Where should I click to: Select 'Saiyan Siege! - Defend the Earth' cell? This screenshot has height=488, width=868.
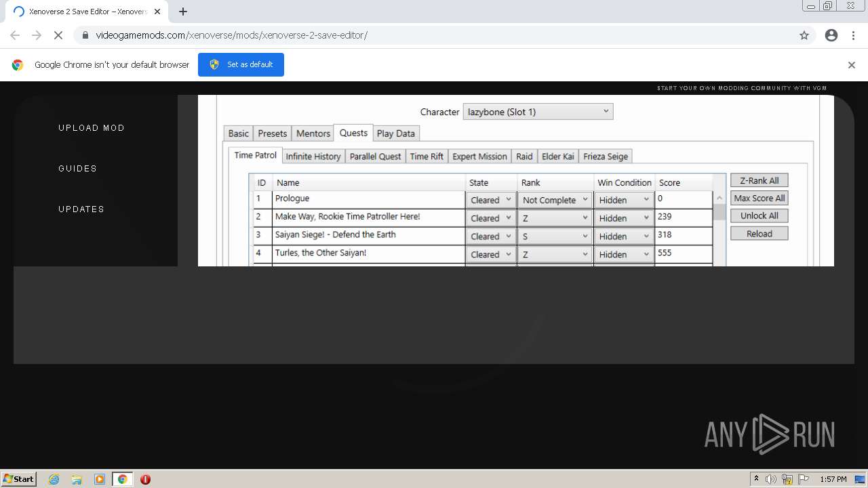[x=369, y=235]
